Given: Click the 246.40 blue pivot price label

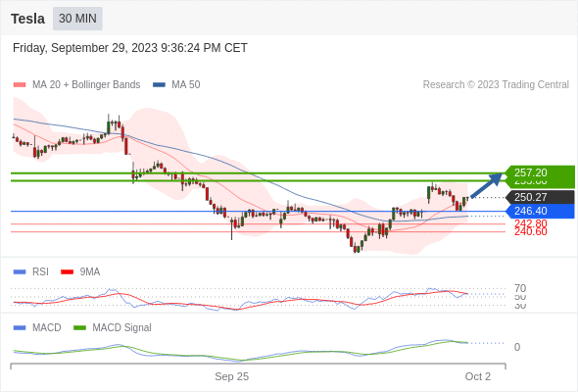Looking at the screenshot, I should [x=540, y=211].
